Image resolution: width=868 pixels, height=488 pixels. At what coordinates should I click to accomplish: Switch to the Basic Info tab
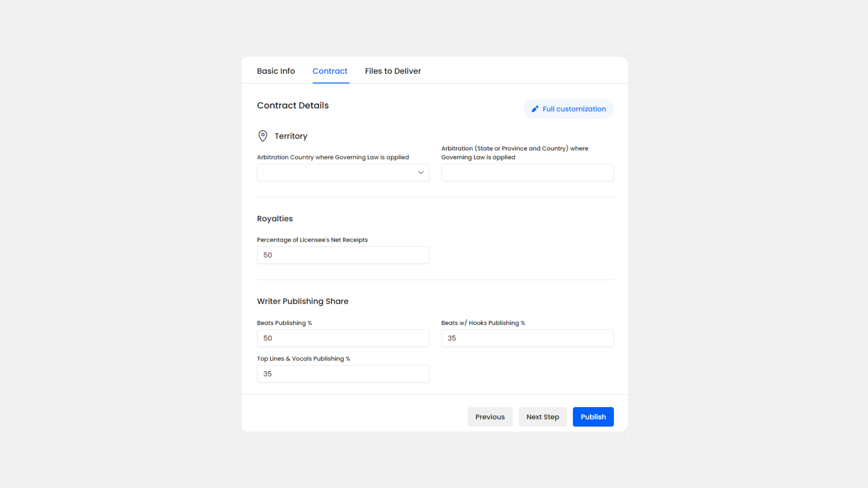coord(276,71)
